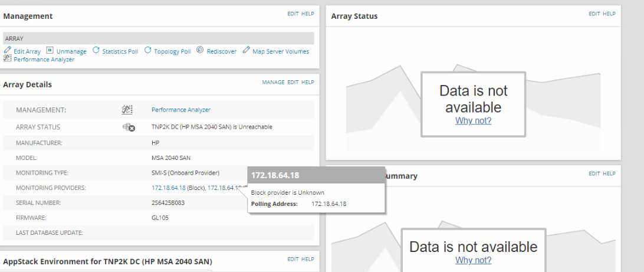
Task: Click HELP in the AppStack Environment header
Action: click(x=308, y=259)
